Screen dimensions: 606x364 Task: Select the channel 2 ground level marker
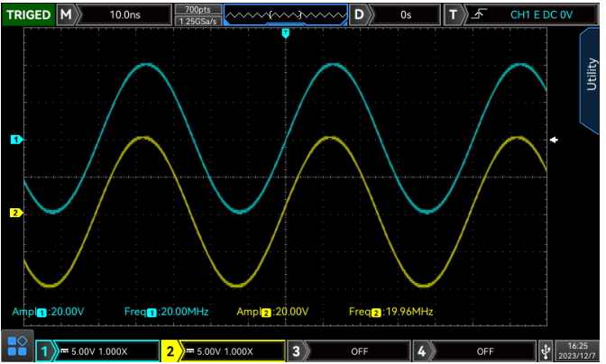click(x=15, y=213)
